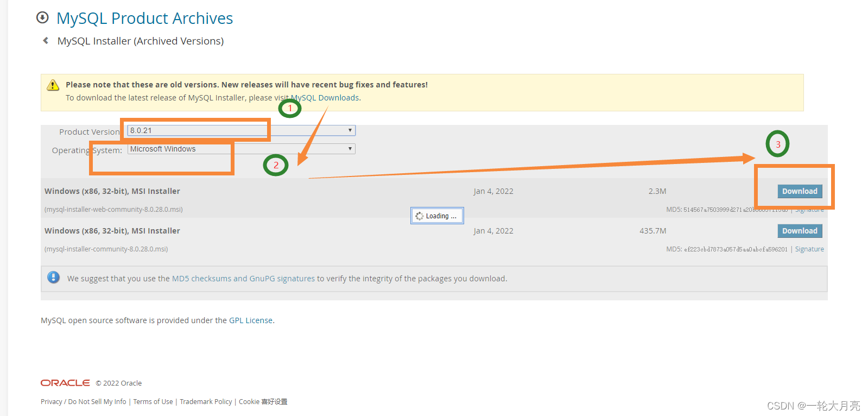Viewport: 868px width, 416px height.
Task: Open Signature link for the 435.7M installer
Action: click(x=809, y=249)
